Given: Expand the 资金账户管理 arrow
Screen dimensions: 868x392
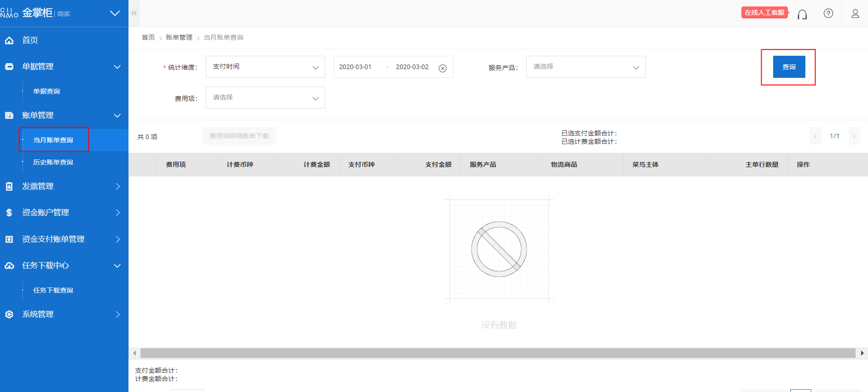Looking at the screenshot, I should (x=118, y=213).
